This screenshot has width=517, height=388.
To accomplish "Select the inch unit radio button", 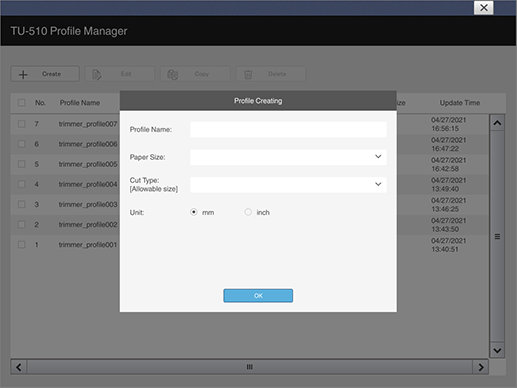I will click(x=248, y=212).
